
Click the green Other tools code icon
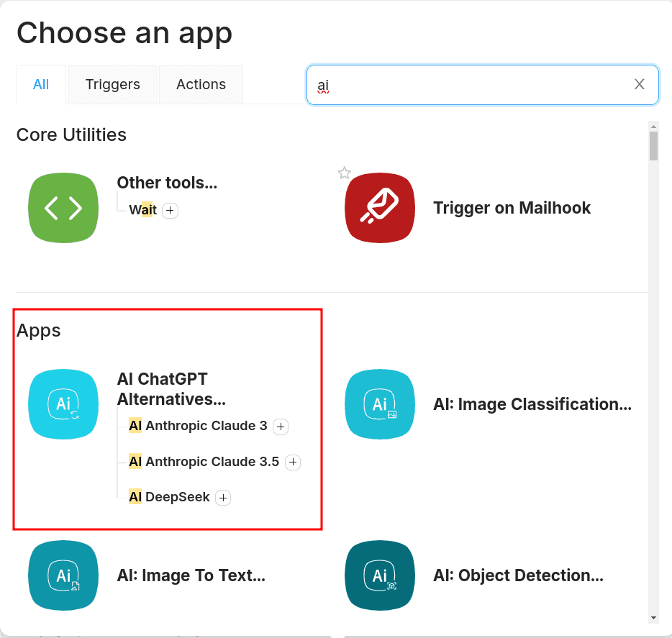point(63,208)
